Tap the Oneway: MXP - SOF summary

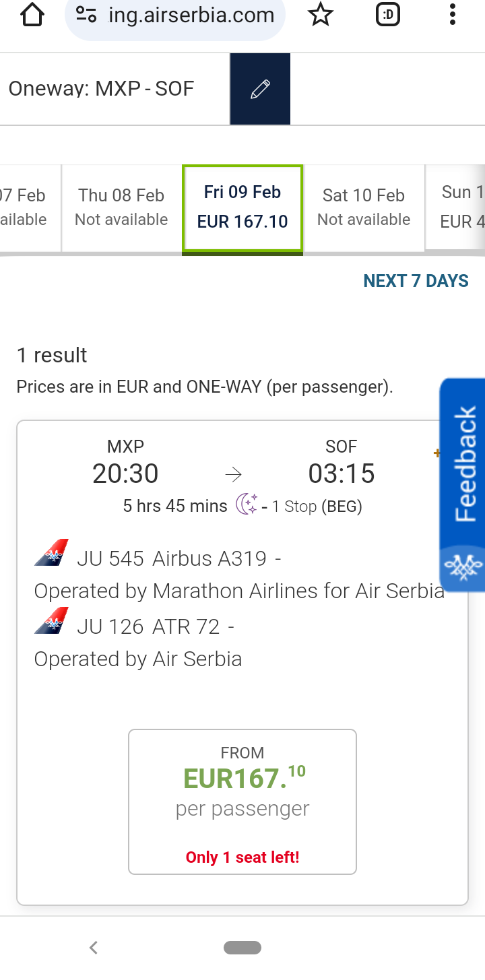(101, 89)
